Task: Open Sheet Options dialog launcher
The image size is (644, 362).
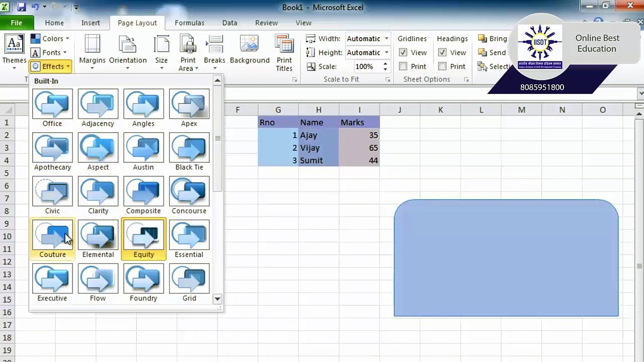Action: coord(466,80)
